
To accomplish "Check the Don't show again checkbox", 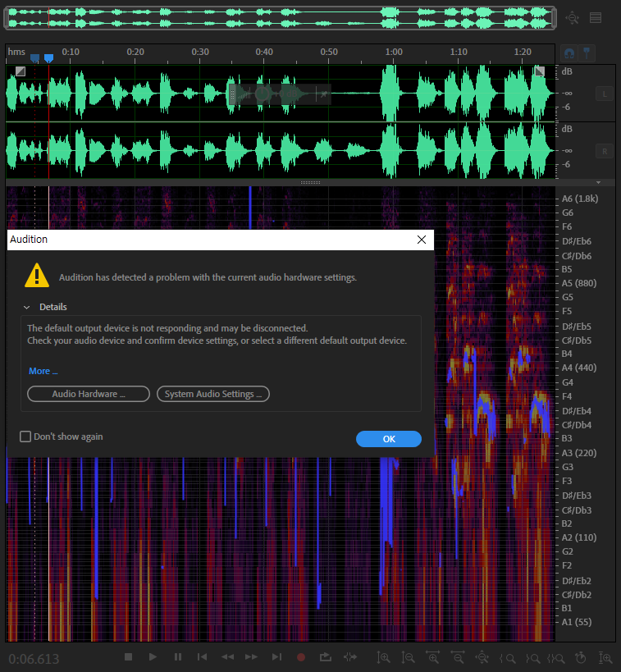I will click(x=25, y=437).
